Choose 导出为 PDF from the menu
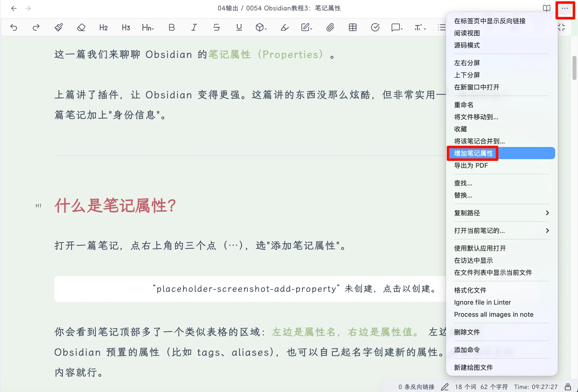The width and height of the screenshot is (578, 392). coord(471,165)
